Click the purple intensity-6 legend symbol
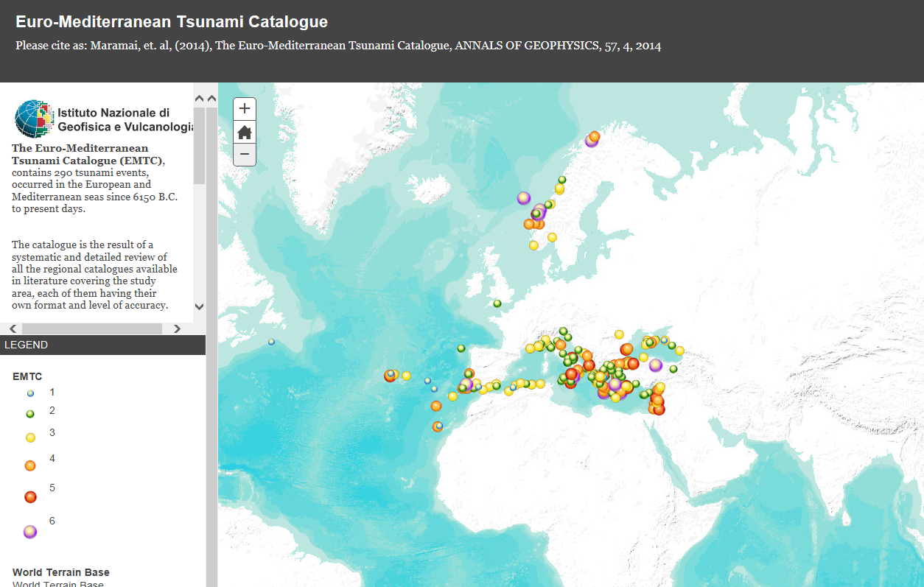This screenshot has width=924, height=587. point(29,531)
